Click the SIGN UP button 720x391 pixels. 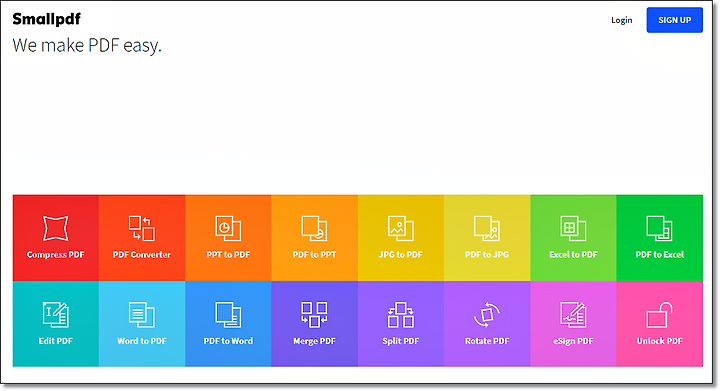[x=675, y=20]
